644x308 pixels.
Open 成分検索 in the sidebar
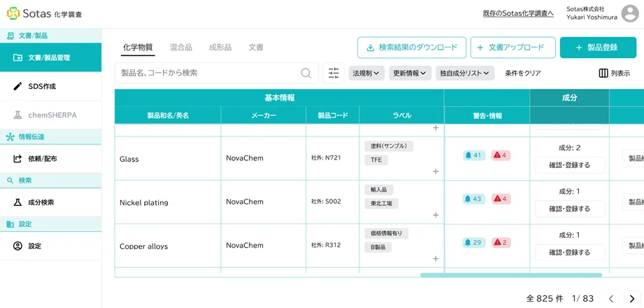pyautogui.click(x=50, y=202)
